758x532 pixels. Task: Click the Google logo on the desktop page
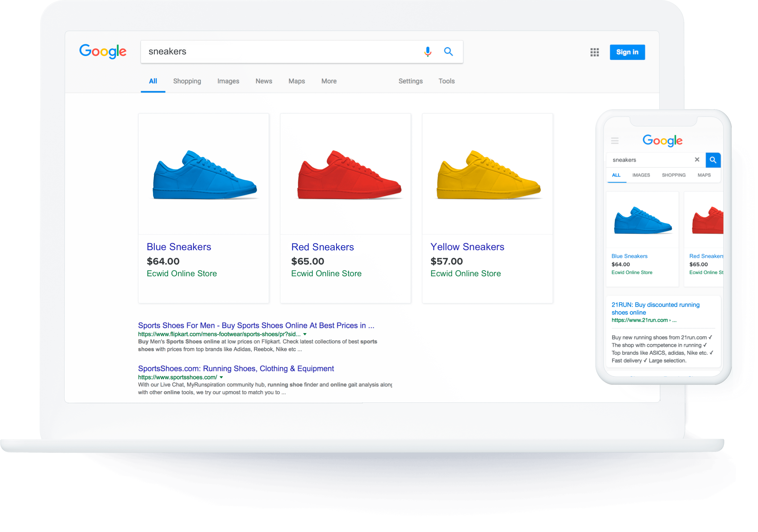(x=103, y=52)
